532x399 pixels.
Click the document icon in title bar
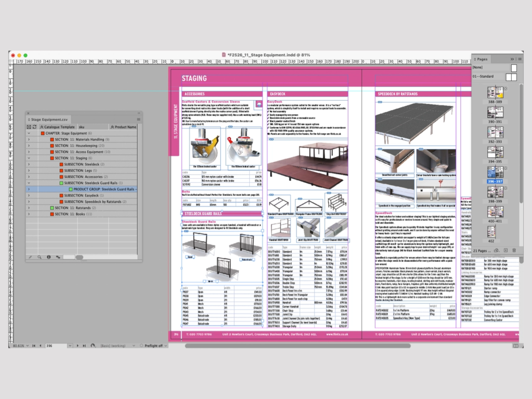click(223, 55)
